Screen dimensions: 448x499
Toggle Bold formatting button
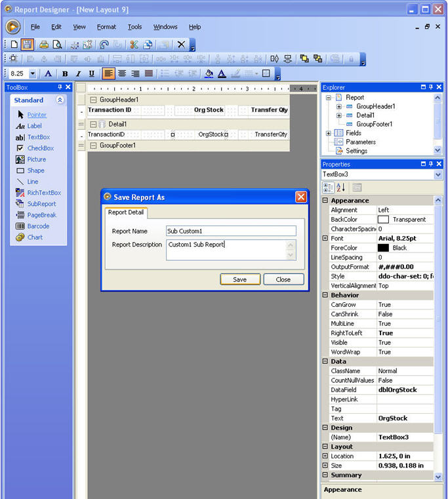65,73
